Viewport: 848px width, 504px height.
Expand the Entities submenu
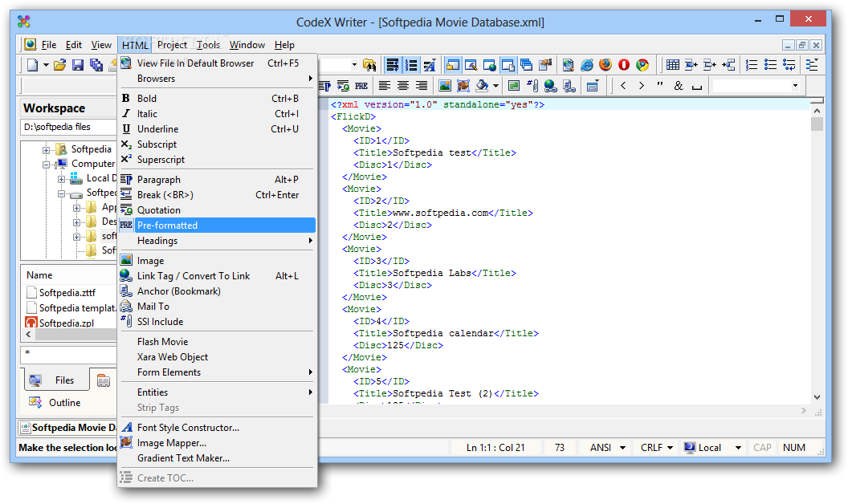click(217, 392)
